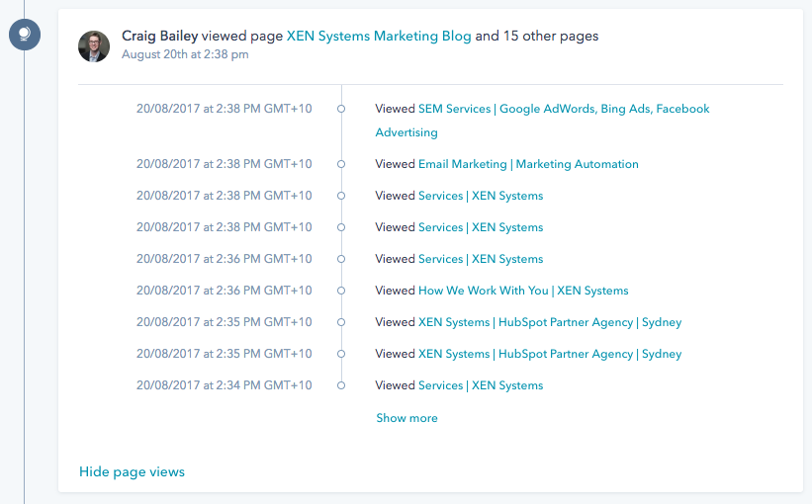This screenshot has height=504, width=812.
Task: Select the timeline marker beside SEM Services row
Action: 341,109
